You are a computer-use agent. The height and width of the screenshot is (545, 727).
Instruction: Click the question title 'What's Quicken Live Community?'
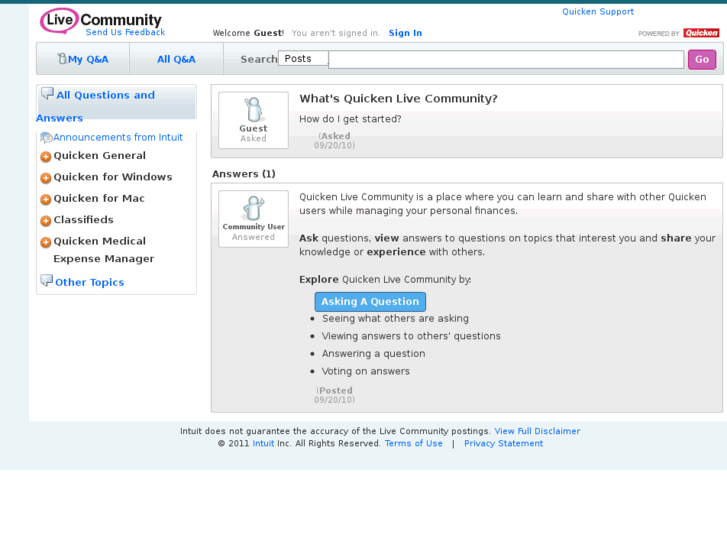coord(398,98)
